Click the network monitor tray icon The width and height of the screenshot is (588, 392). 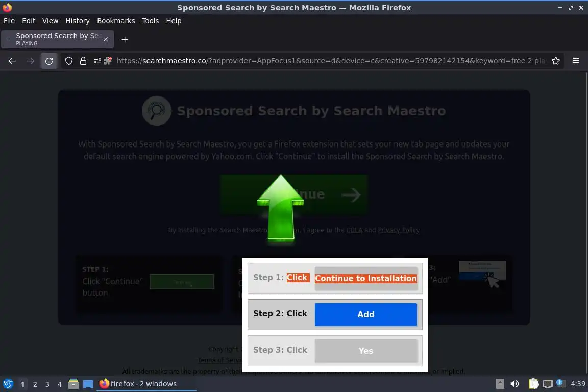pyautogui.click(x=548, y=384)
